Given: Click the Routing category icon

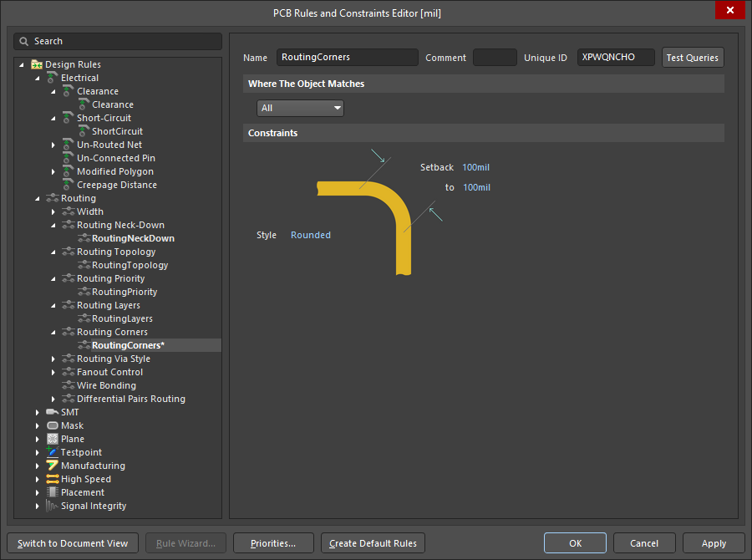Looking at the screenshot, I should (x=53, y=198).
